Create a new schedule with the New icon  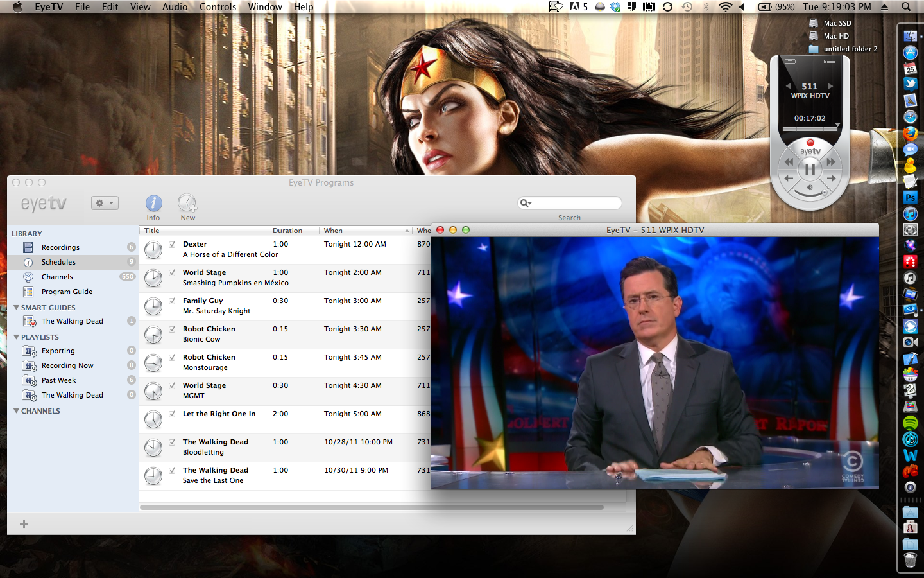pos(187,204)
